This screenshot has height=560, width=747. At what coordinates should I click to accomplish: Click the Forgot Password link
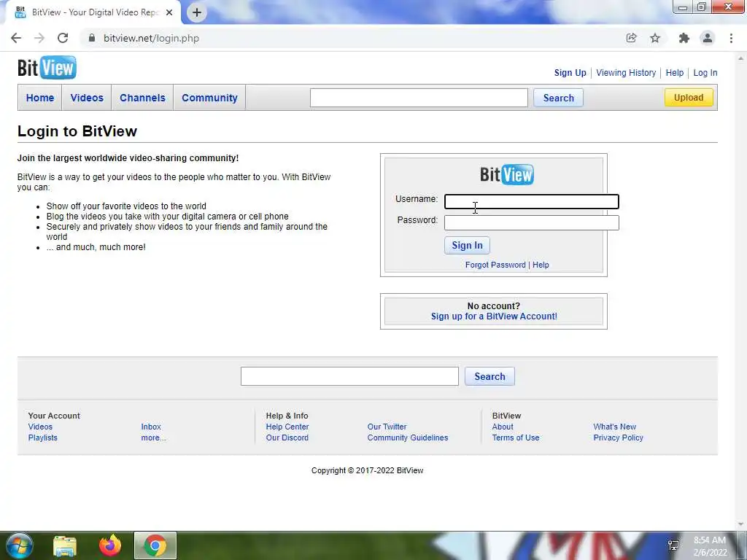[495, 265]
